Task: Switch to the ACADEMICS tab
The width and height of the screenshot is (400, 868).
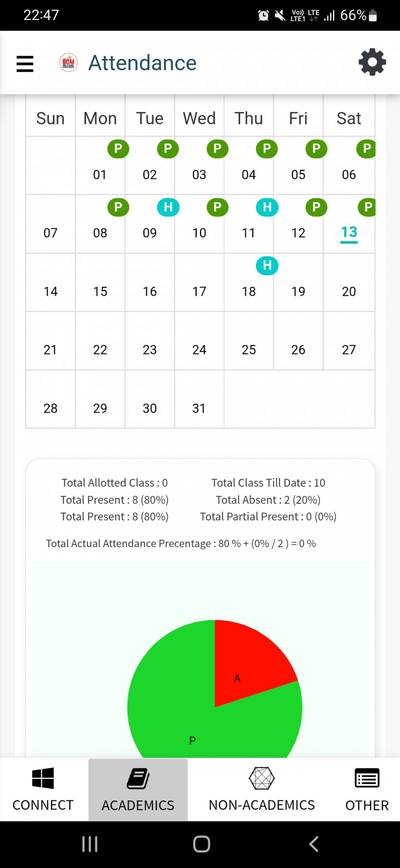Action: [138, 789]
